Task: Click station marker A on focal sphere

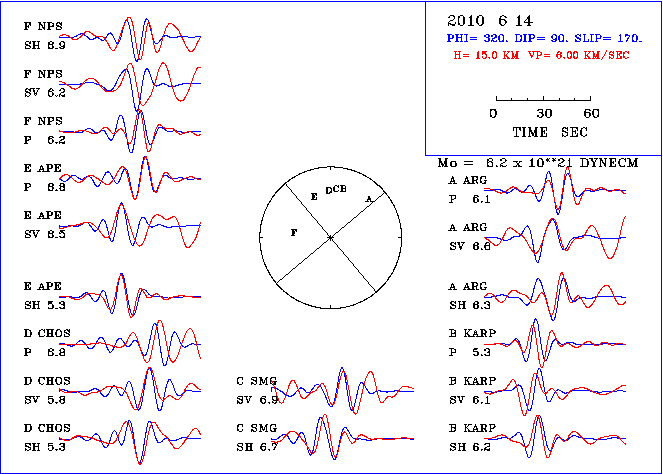Action: pyautogui.click(x=369, y=199)
